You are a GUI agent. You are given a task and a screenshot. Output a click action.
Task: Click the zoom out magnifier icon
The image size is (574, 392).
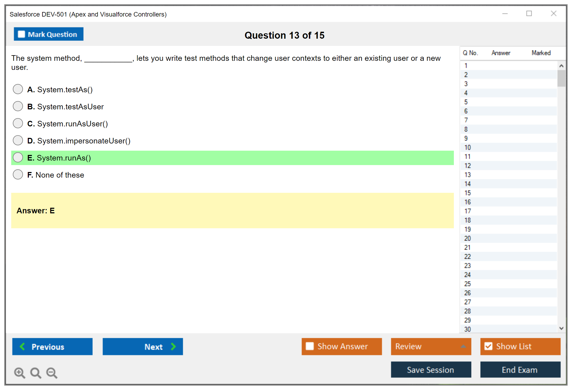pyautogui.click(x=52, y=373)
